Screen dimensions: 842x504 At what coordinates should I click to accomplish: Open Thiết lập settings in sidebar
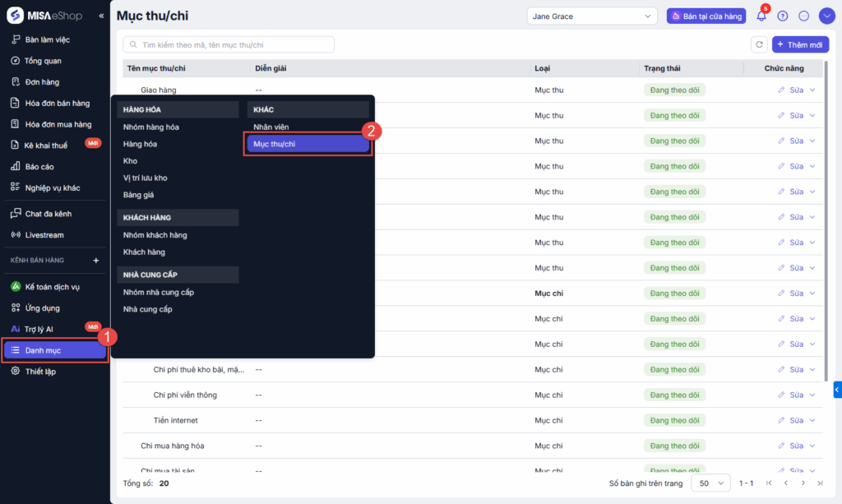(x=40, y=372)
